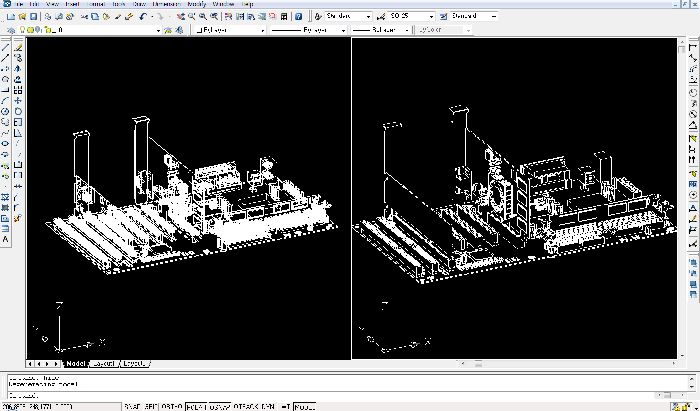
Task: Toggle POLAR tracking in status bar
Action: (196, 407)
